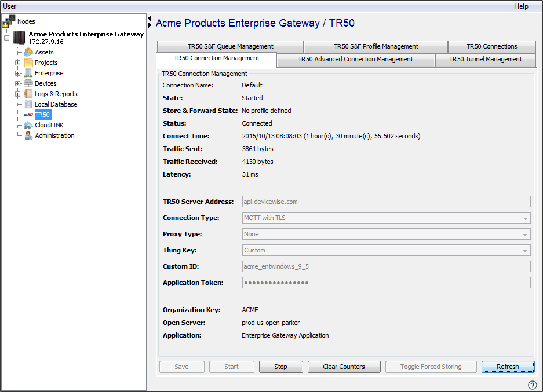
Task: Click 'Enterprise Gateway Application' value
Action: [285, 335]
